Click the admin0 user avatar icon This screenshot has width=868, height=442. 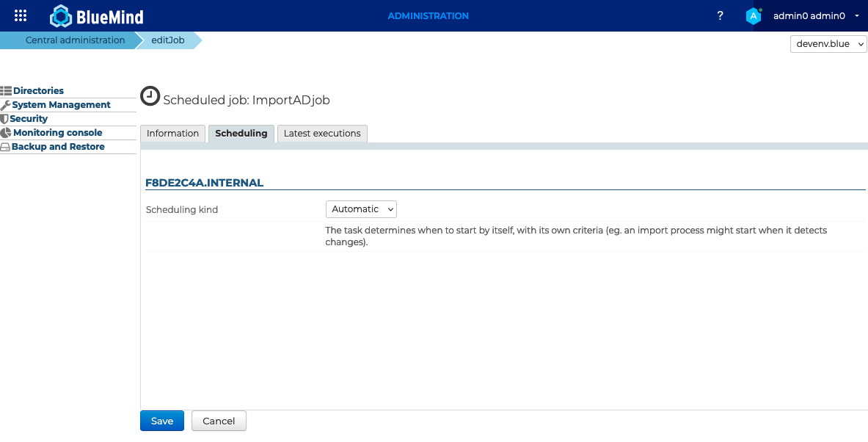click(754, 15)
